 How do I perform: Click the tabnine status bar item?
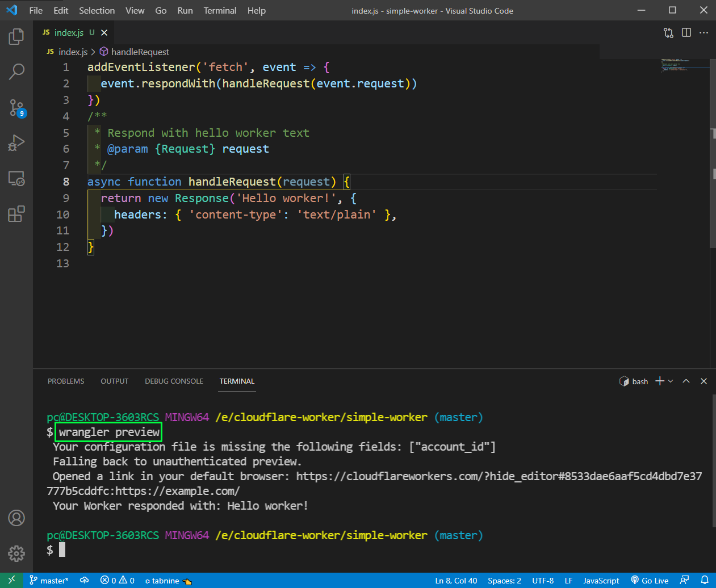pos(168,581)
